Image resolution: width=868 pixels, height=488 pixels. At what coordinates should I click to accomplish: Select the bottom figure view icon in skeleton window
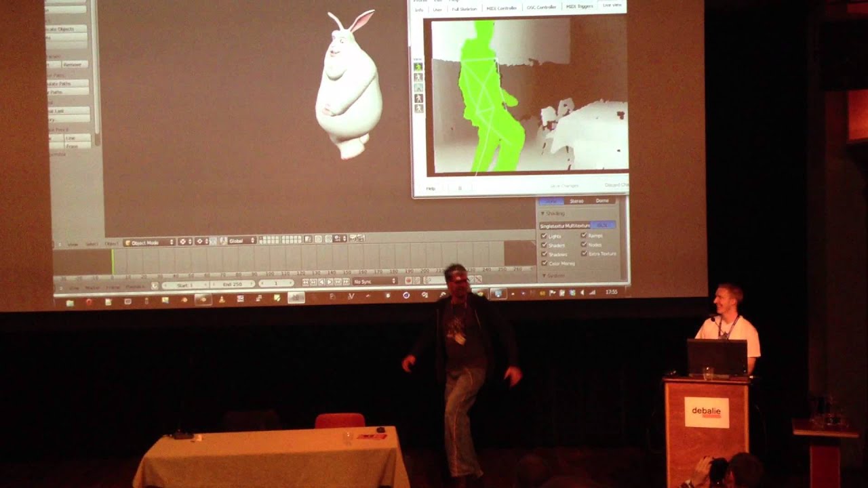tap(418, 108)
